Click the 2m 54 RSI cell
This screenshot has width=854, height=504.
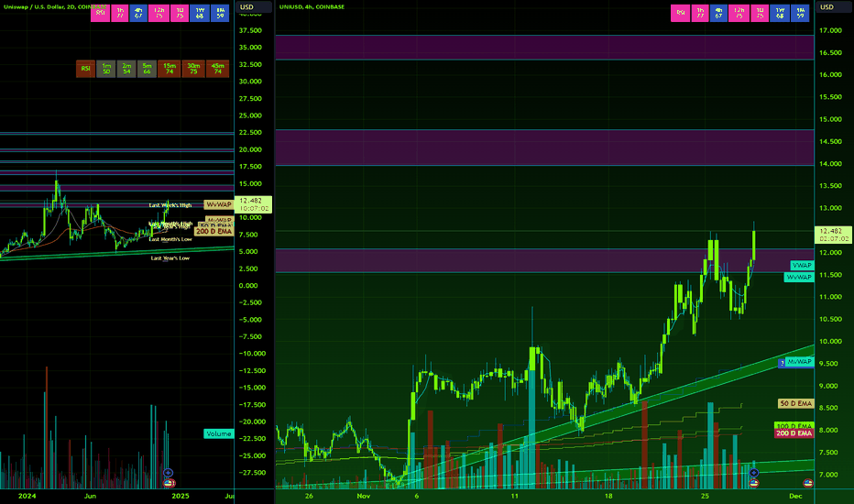tap(126, 69)
